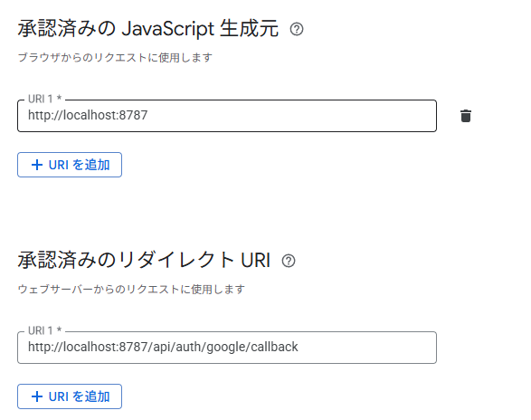
Task: Select the 承認済みの JavaScript 生成元 heading
Action: click(148, 28)
